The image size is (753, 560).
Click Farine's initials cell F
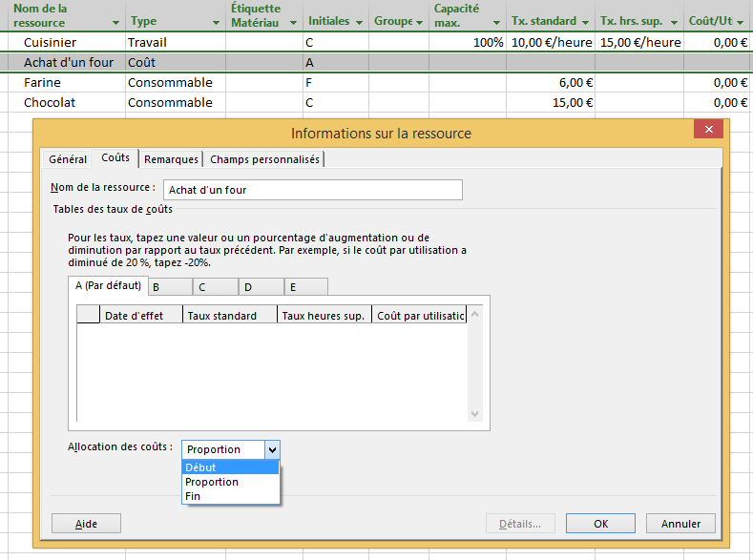click(336, 83)
